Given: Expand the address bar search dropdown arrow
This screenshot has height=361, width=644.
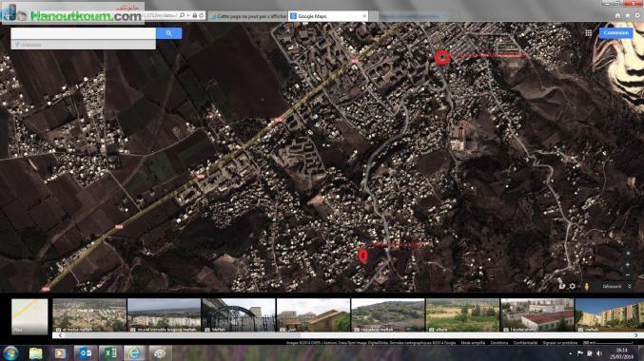Looking at the screenshot, I should pos(188,15).
